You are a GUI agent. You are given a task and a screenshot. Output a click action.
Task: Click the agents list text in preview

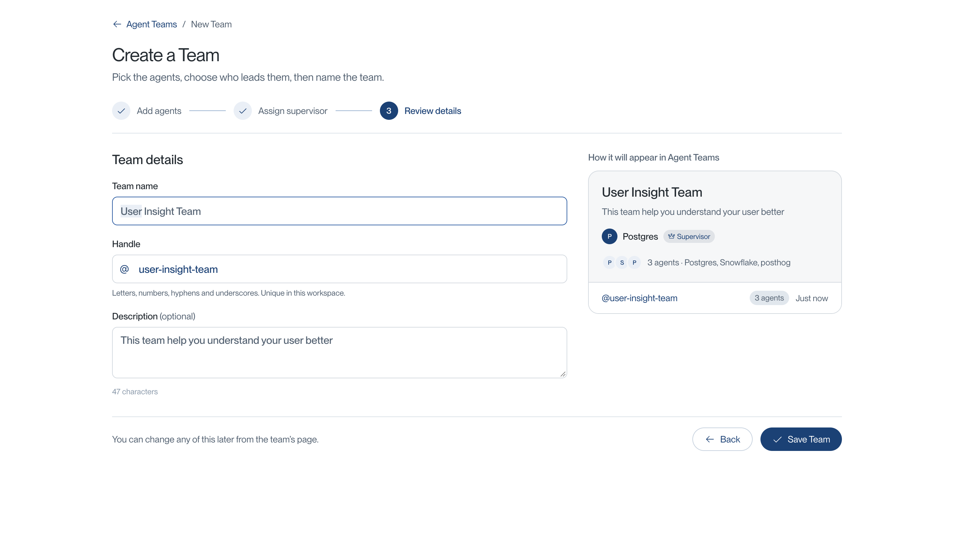pos(718,263)
